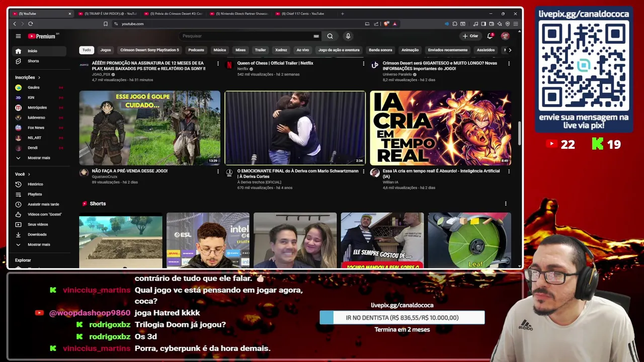The height and width of the screenshot is (362, 644).
Task: Open the Shorts section three-dot menu
Action: click(x=506, y=204)
